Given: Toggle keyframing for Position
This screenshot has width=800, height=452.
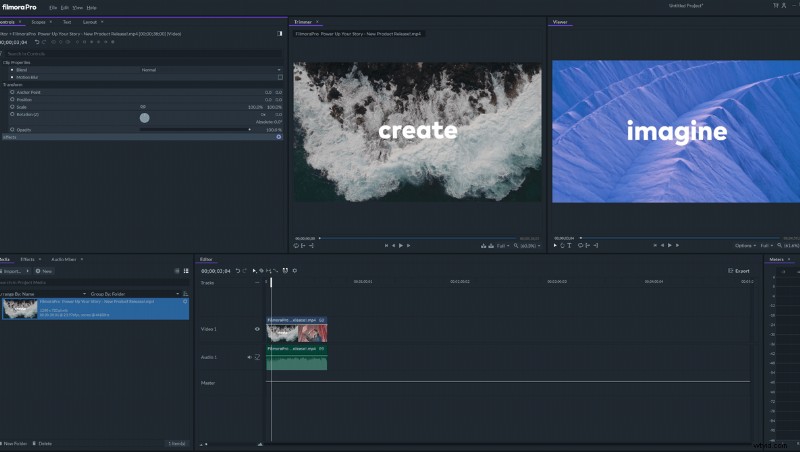Looking at the screenshot, I should 12,99.
